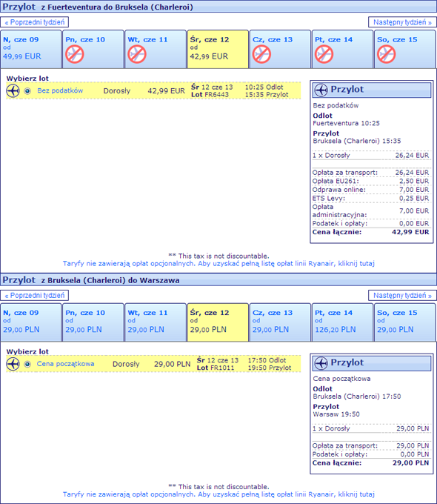Click flight number FR1011
The width and height of the screenshot is (437, 504).
coord(222,368)
